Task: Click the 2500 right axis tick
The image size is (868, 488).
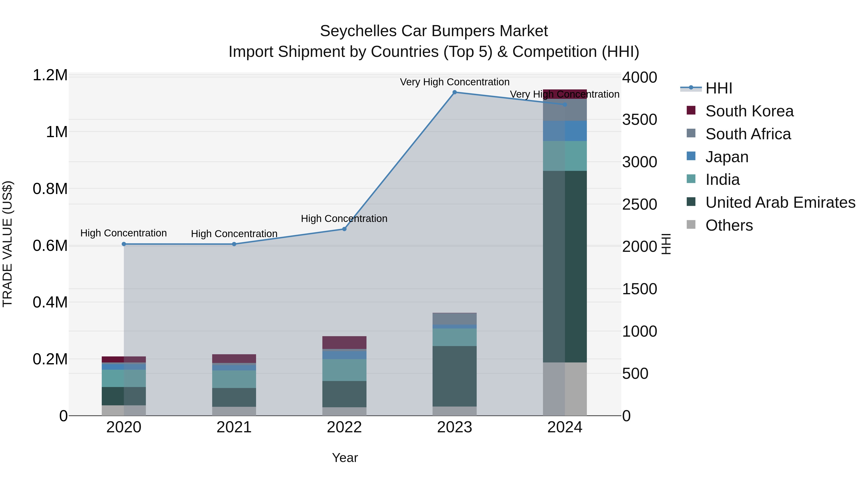Action: [x=639, y=204]
